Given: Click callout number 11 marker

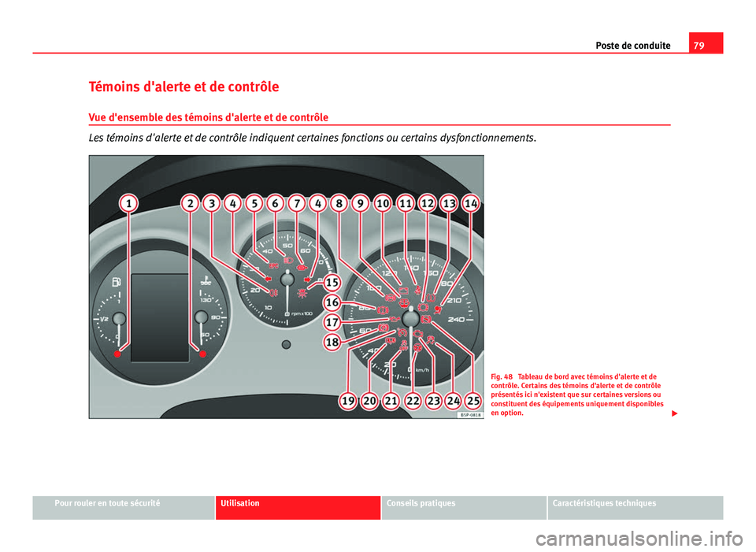Looking at the screenshot, I should tap(406, 203).
